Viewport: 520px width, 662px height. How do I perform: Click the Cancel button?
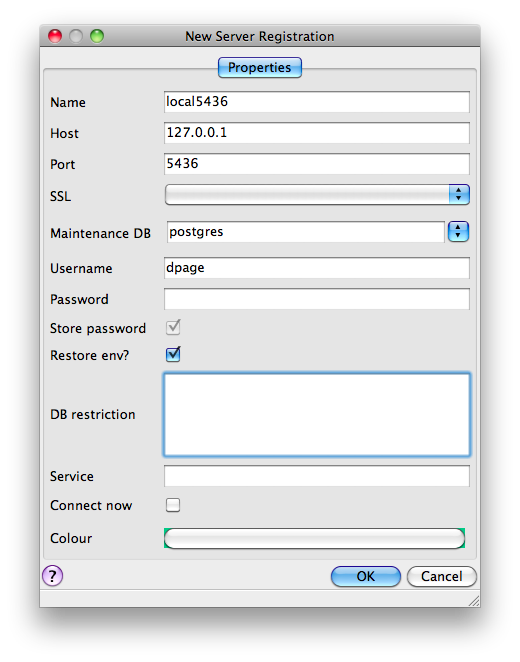coord(441,576)
